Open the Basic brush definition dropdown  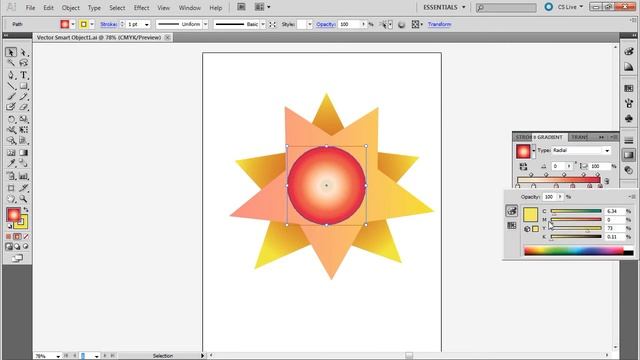coord(263,24)
